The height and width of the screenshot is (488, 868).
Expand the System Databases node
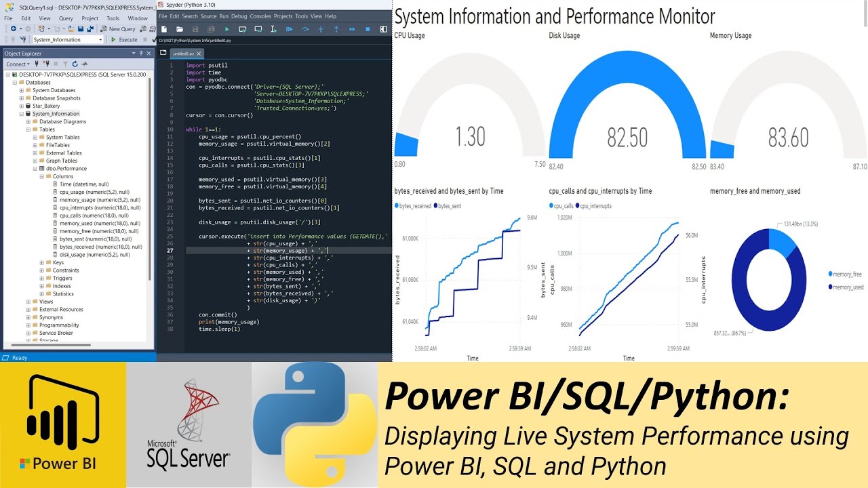pos(22,90)
